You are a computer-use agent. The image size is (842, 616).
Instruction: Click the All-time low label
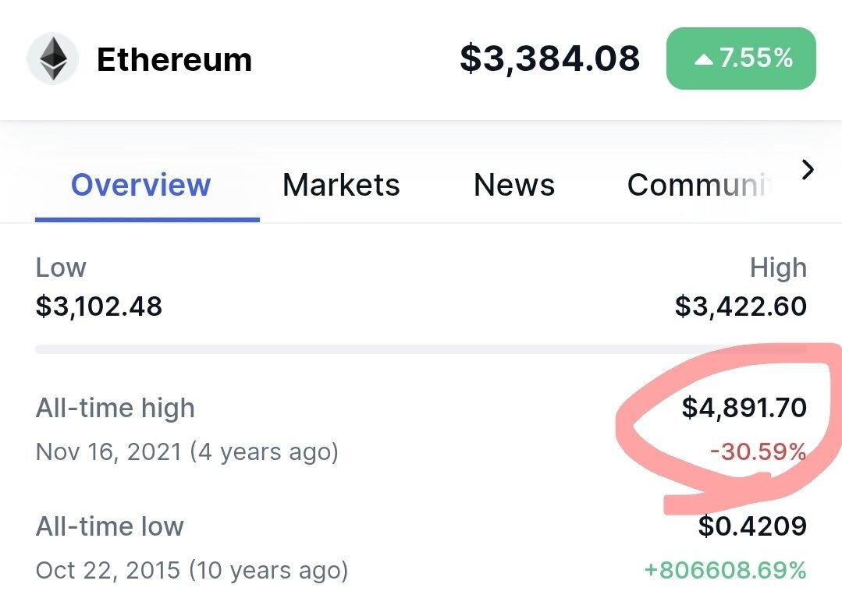pyautogui.click(x=109, y=526)
